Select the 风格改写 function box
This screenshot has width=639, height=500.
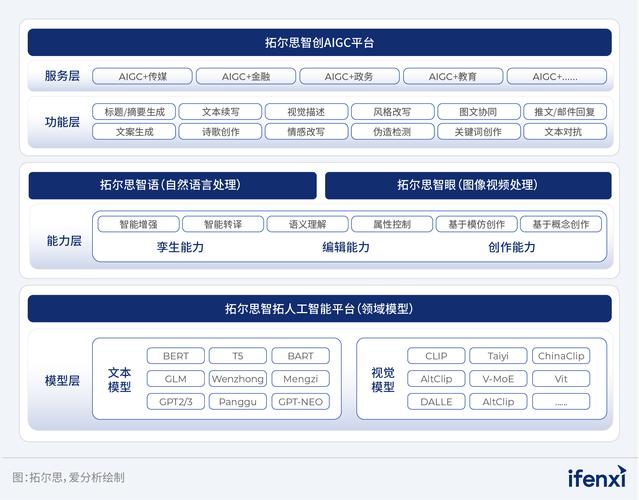coord(392,112)
